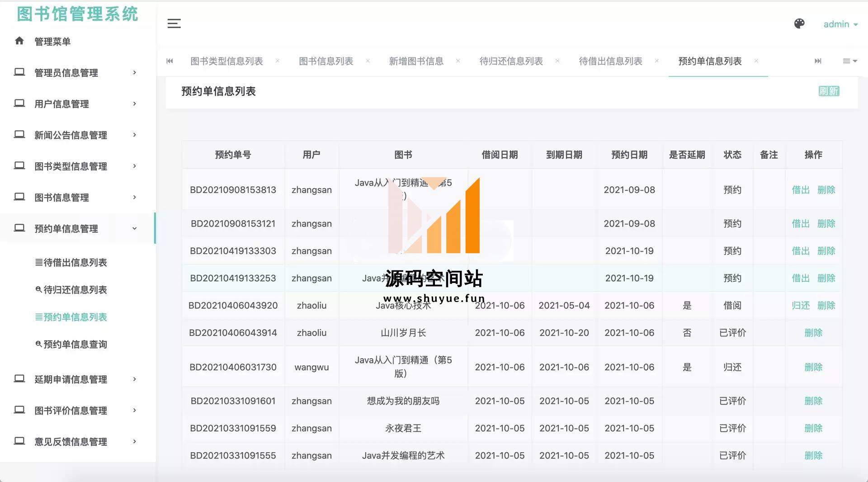The image size is (868, 482).
Task: Expand the 用户信息管理 menu chevron
Action: [x=134, y=104]
